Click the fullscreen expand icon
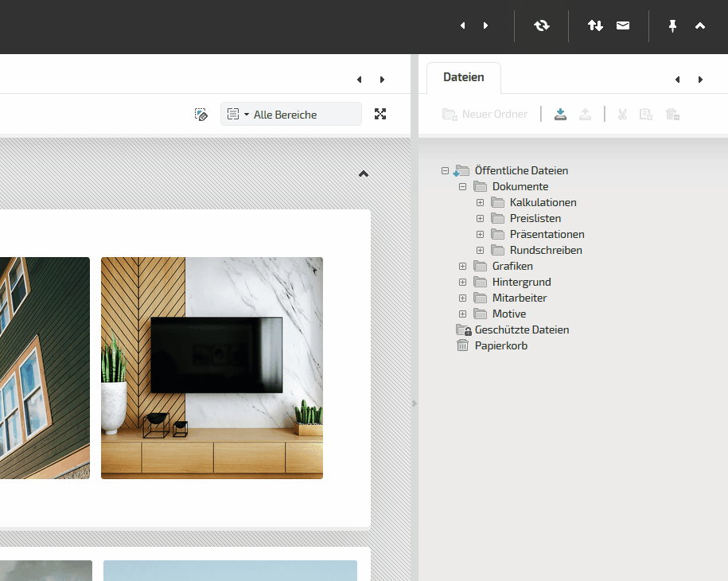728x581 pixels. pos(380,114)
